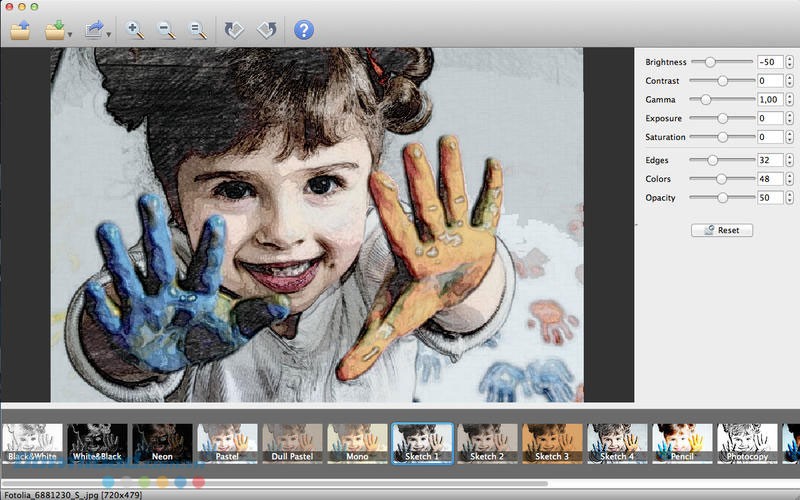Apply the Sketch 3 effect thumbnail
Viewport: 800px width, 500px height.
click(x=552, y=443)
